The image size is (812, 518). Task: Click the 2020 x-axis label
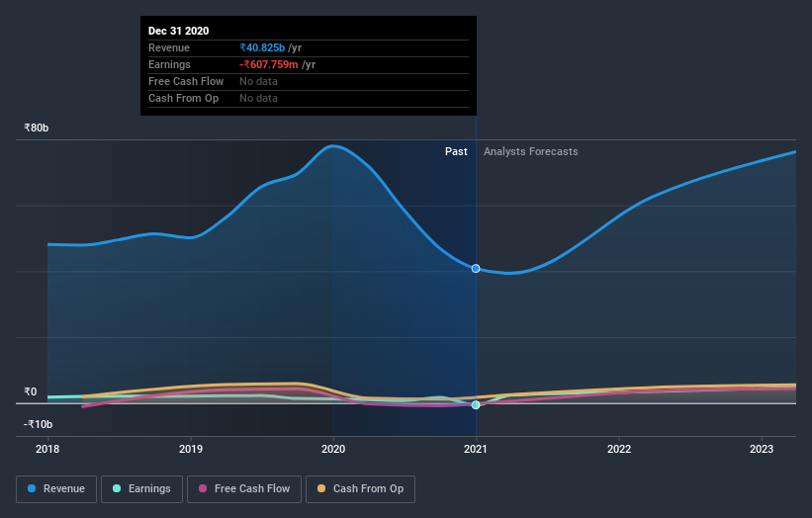(333, 449)
